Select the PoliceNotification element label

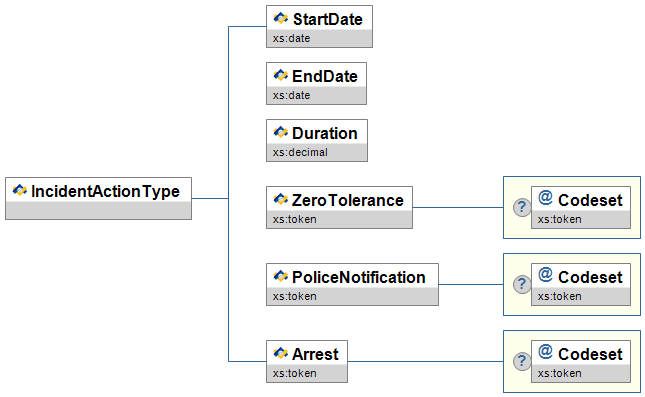[358, 277]
